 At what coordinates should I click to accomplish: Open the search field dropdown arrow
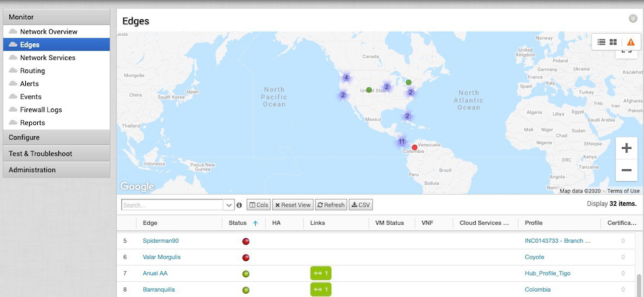coord(229,205)
